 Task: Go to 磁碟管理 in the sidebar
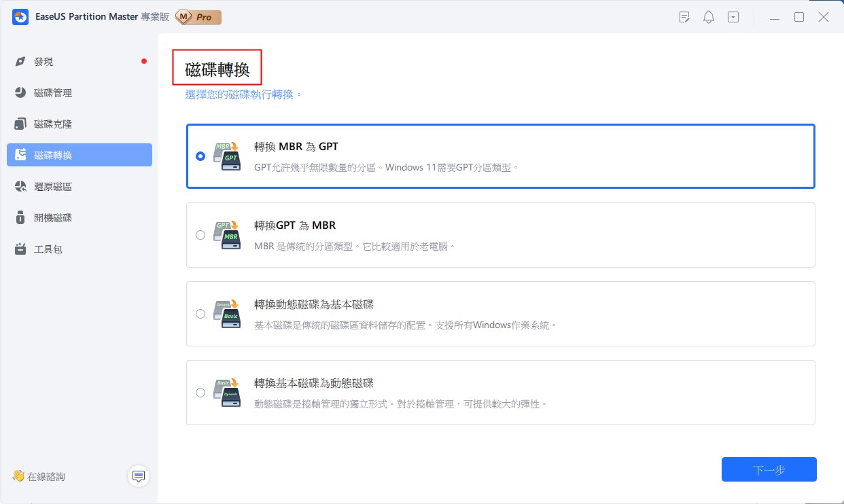point(53,93)
